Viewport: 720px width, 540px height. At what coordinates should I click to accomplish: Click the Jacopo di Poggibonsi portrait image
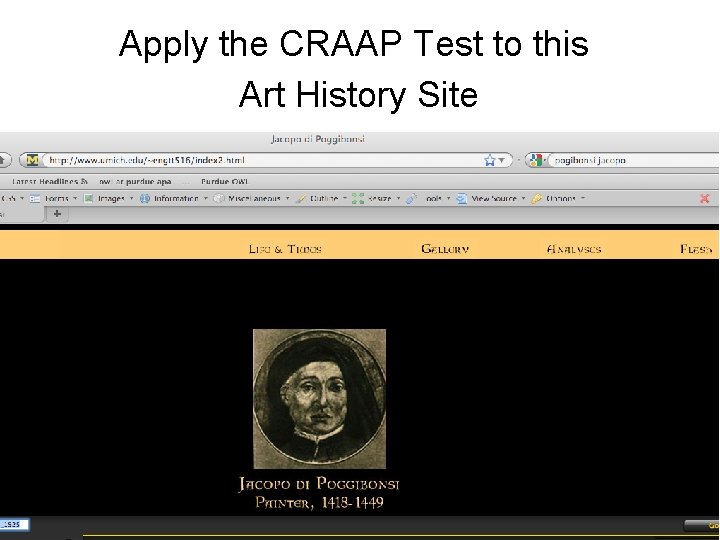[x=320, y=399]
